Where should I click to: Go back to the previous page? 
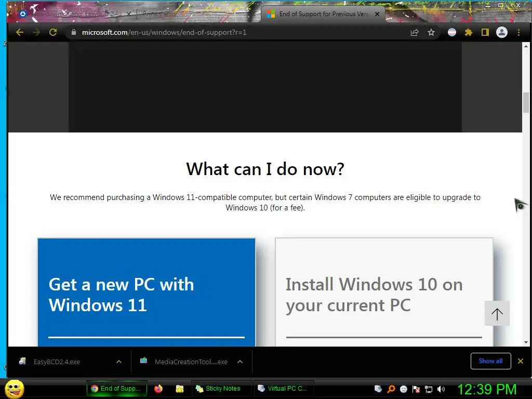point(20,33)
